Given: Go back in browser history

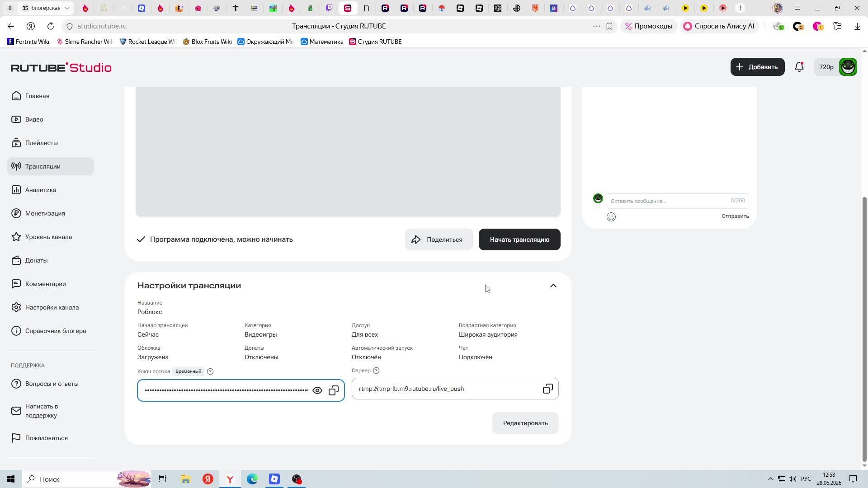Looking at the screenshot, I should [x=11, y=26].
